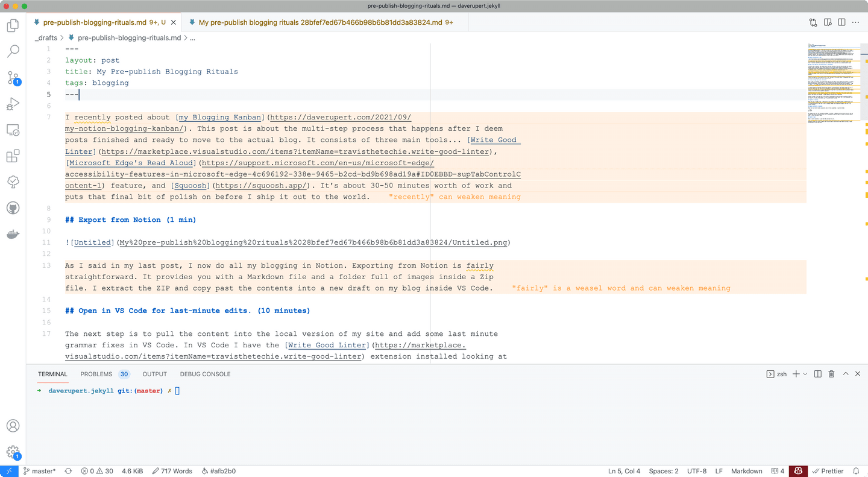
Task: Click the 'layout: post' line
Action: (x=92, y=60)
